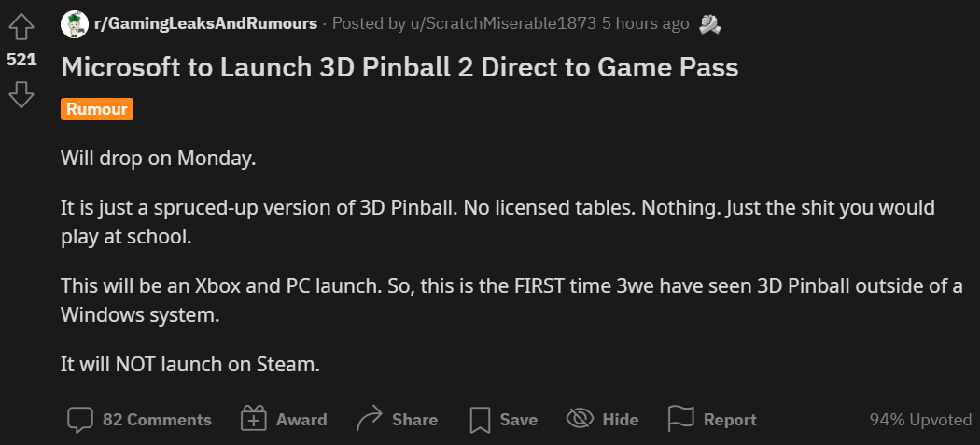
Task: Filter by the orange Rumour flair
Action: (97, 109)
